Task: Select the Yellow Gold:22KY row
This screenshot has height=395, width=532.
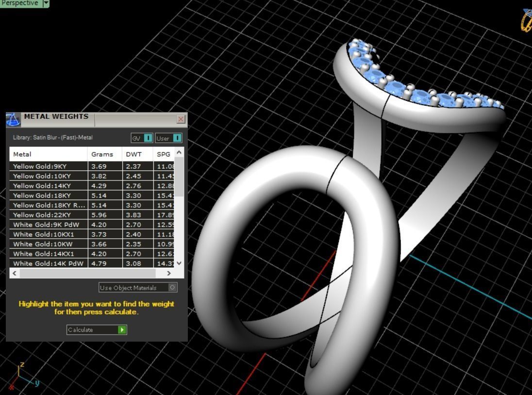Action: [92, 215]
